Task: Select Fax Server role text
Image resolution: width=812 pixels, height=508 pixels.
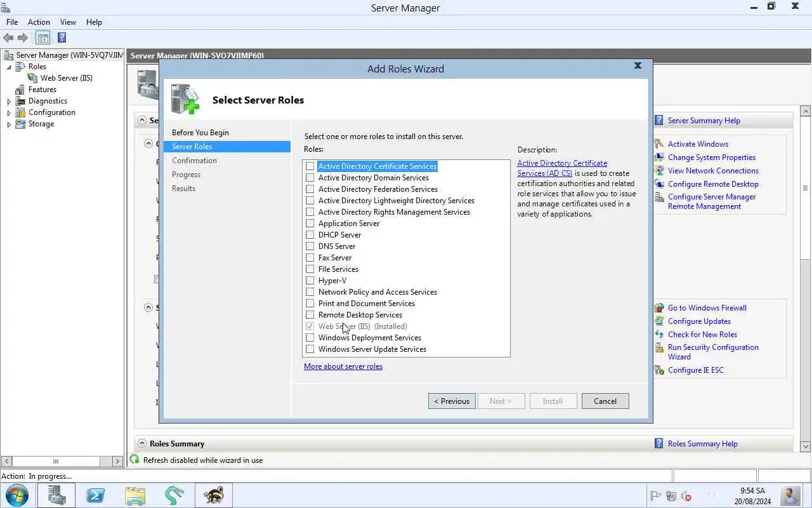Action: (335, 258)
